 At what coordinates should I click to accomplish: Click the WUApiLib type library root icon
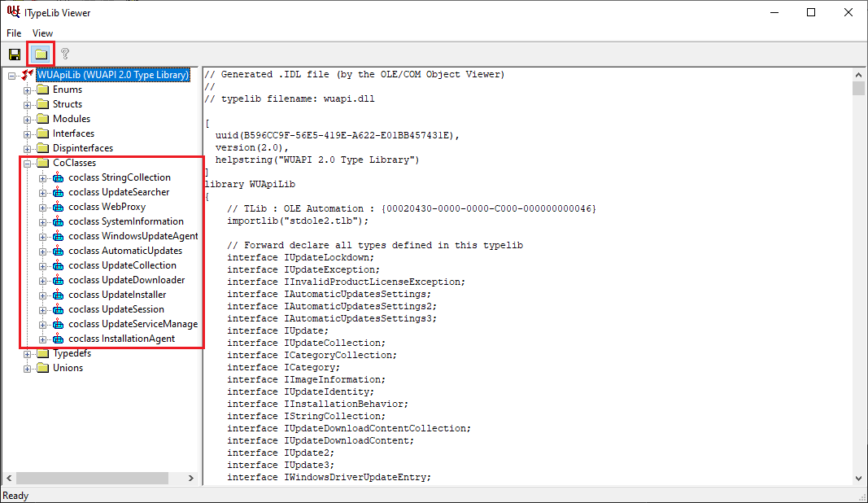coord(28,75)
